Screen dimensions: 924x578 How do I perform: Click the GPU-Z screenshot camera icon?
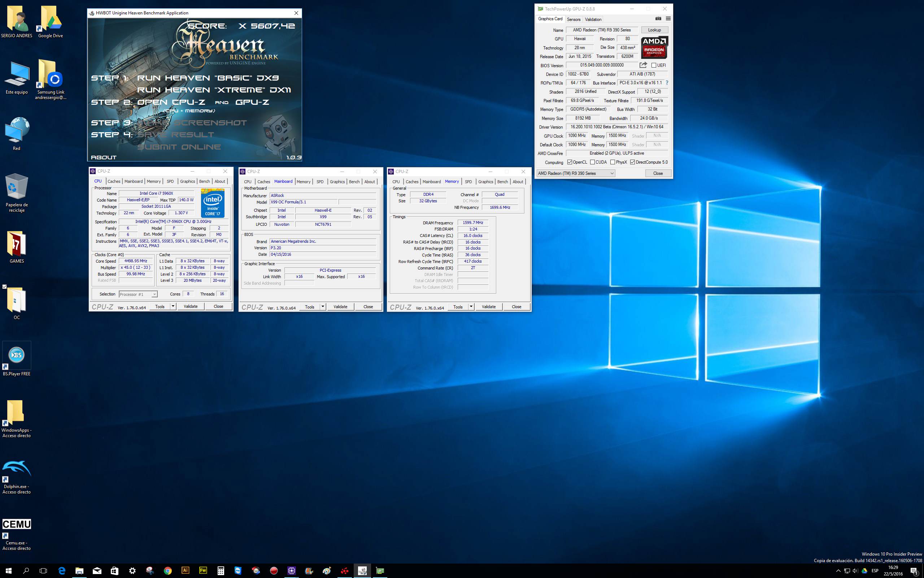pos(658,19)
